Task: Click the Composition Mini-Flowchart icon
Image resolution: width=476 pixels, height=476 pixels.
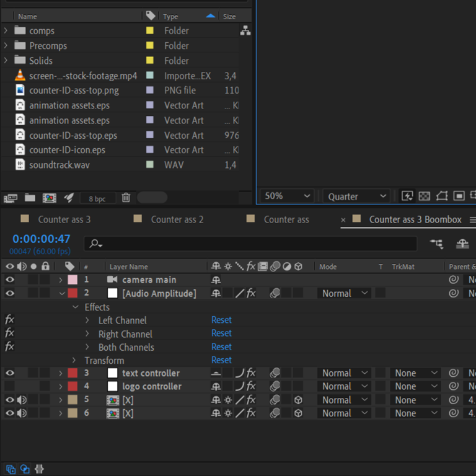Action: (437, 244)
